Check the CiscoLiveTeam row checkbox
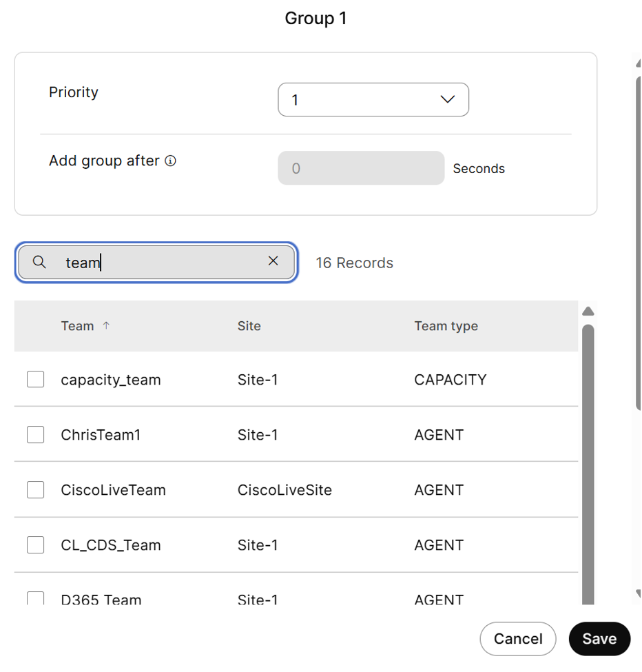The height and width of the screenshot is (672, 642). (36, 490)
